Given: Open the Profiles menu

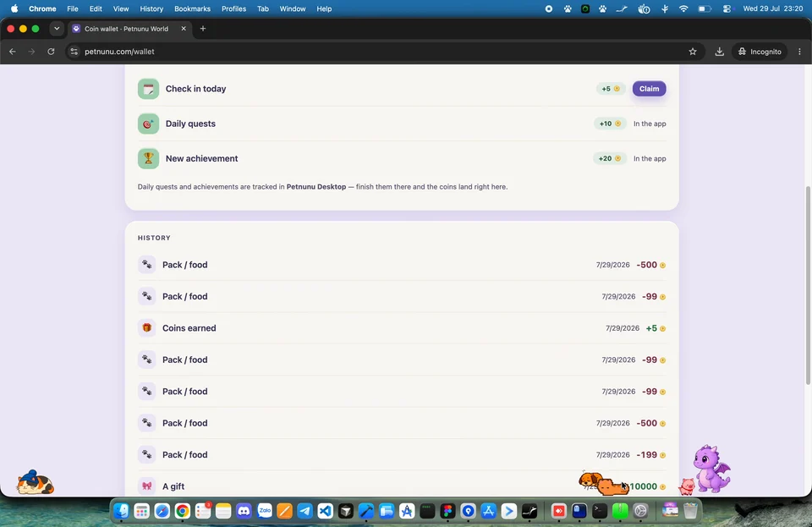Looking at the screenshot, I should tap(233, 8).
